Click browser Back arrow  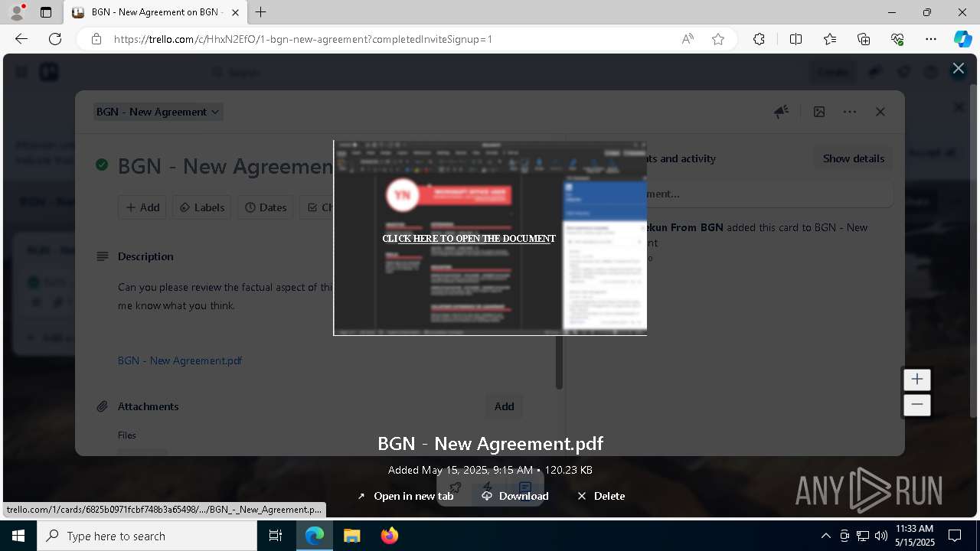21,39
